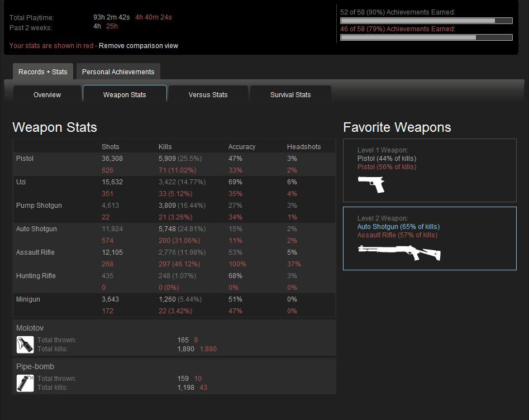The width and height of the screenshot is (529, 420).
Task: Click the 46 of 58 achievements progress bar
Action: click(x=426, y=37)
